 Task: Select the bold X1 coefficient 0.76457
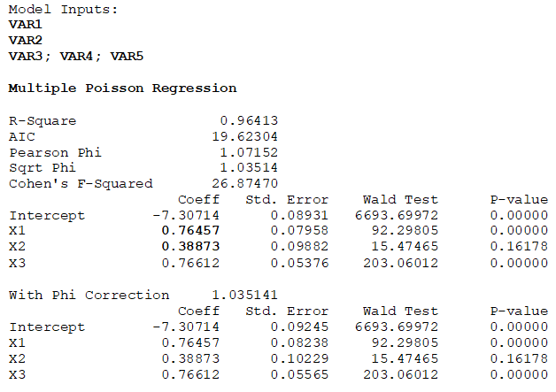190,230
